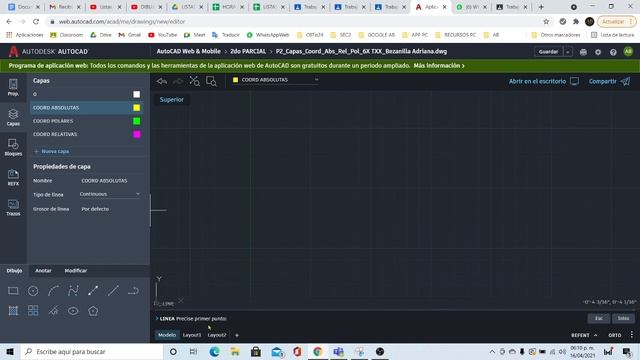
Task: Switch to the Layout1 tab
Action: (192, 335)
